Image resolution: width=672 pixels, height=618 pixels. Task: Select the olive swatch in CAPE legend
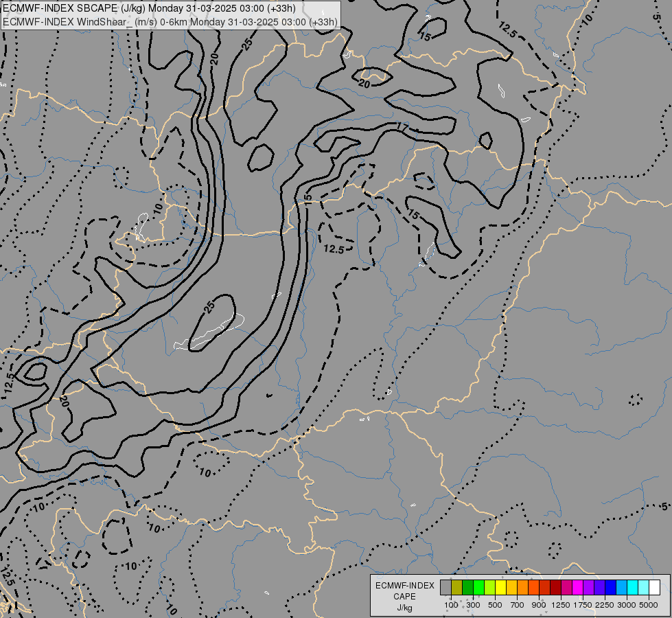pos(457,588)
